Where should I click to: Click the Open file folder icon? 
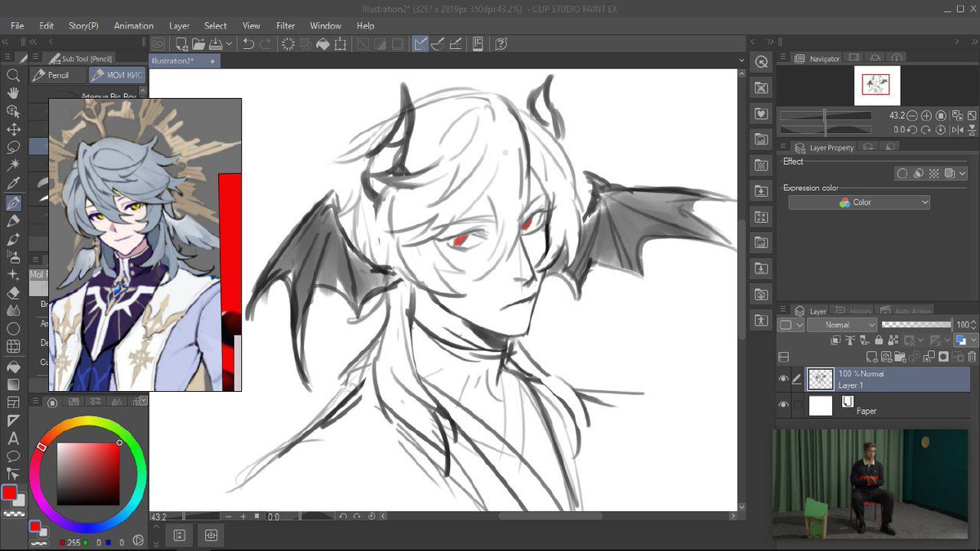pyautogui.click(x=198, y=44)
